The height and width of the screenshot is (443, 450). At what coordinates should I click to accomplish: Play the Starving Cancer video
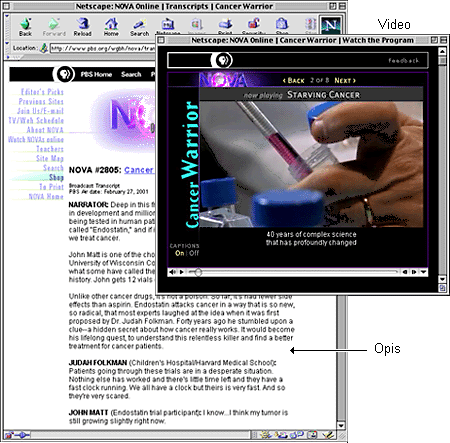182,272
